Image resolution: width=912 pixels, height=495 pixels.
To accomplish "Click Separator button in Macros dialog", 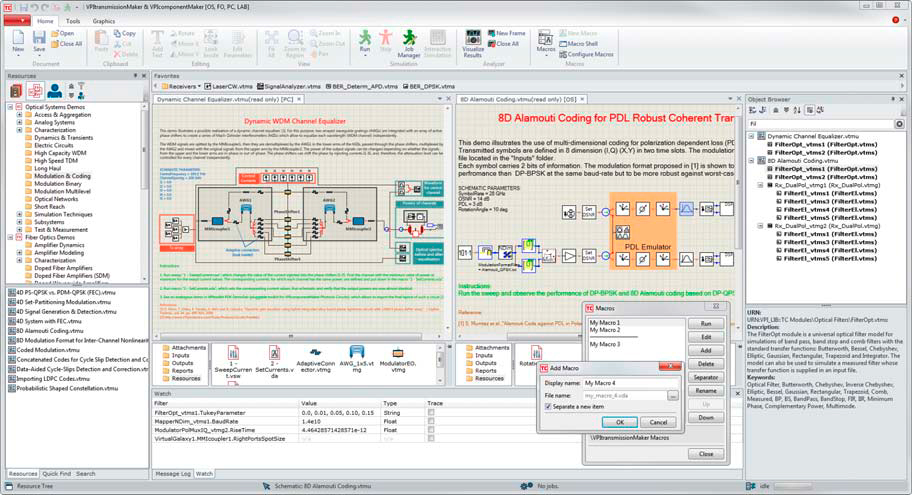I will 706,377.
